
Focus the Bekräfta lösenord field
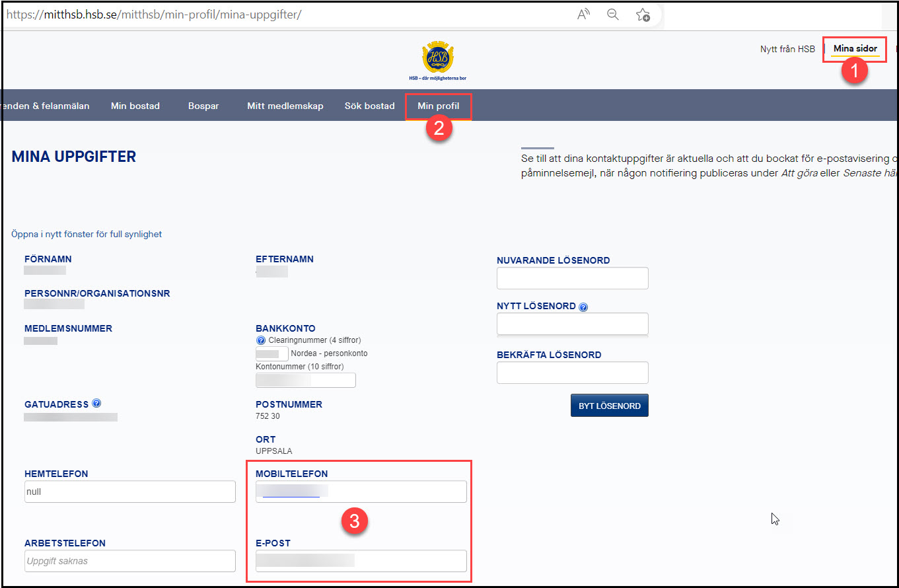coord(572,373)
